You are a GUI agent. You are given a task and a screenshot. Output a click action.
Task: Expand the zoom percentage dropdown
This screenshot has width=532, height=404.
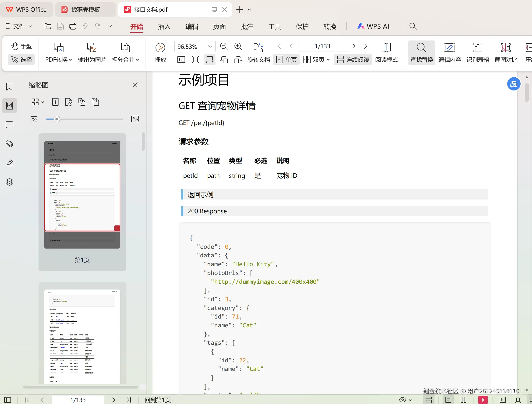(x=210, y=46)
